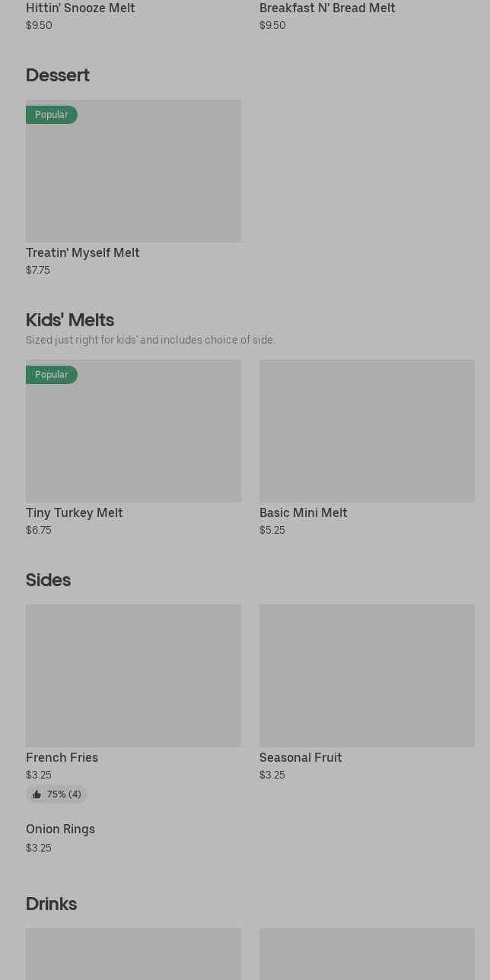This screenshot has height=980, width=490.
Task: Select the Seasonal Fruit image
Action: point(367,676)
